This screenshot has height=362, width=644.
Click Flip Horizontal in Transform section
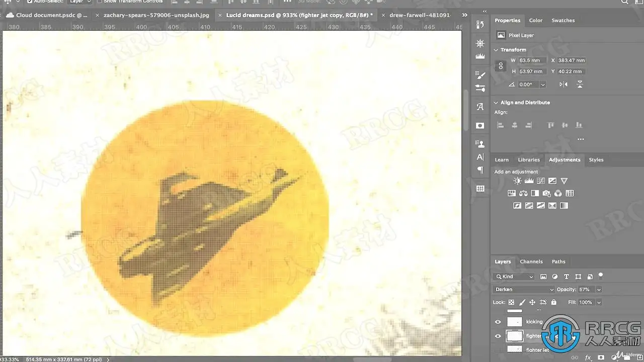tap(563, 84)
